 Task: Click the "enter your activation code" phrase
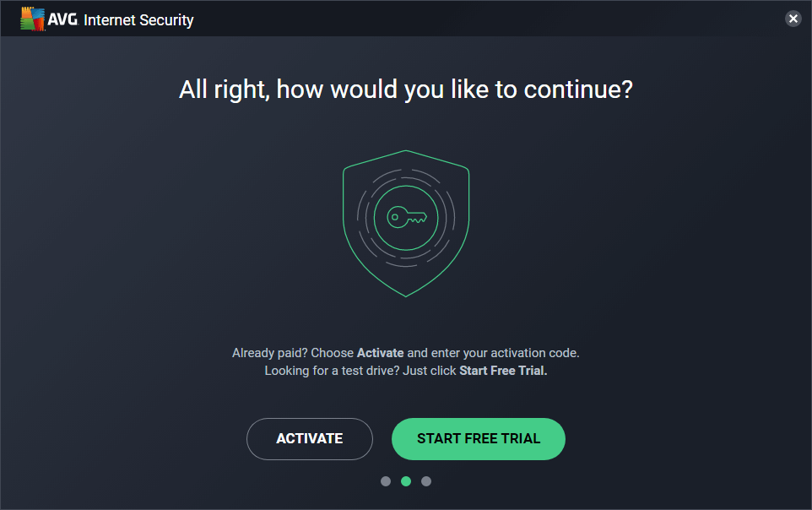[506, 353]
